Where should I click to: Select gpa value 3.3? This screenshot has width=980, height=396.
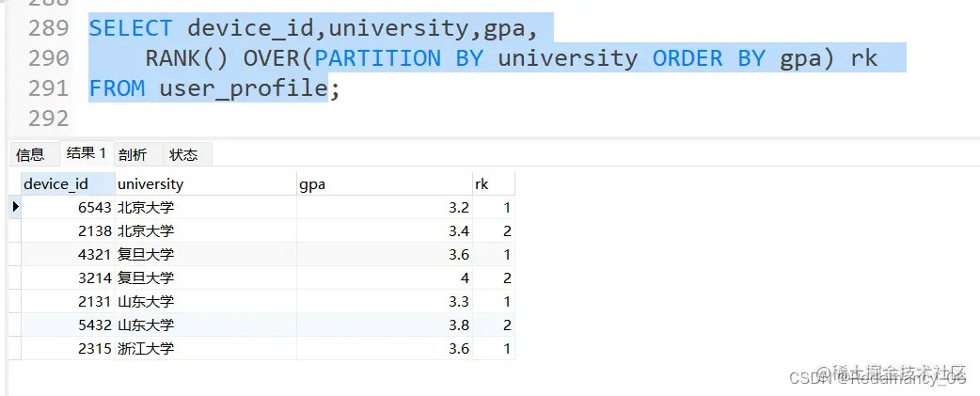(x=385, y=301)
